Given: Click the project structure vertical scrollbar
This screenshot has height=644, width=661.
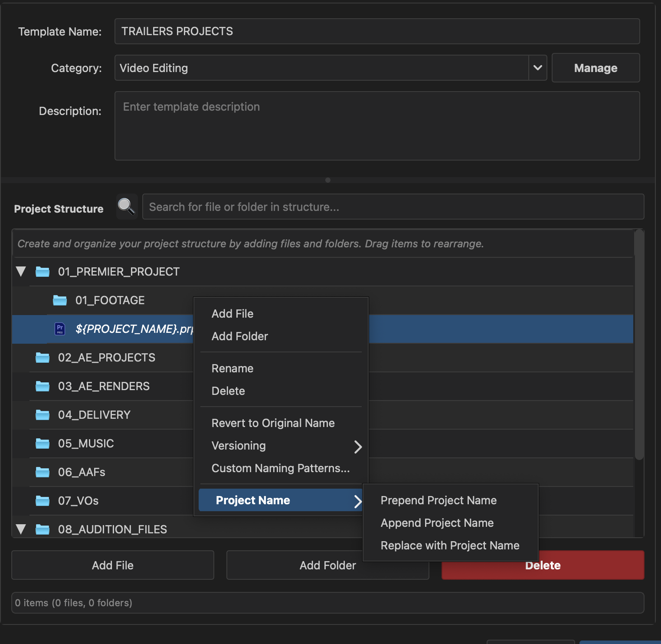Looking at the screenshot, I should click(639, 347).
